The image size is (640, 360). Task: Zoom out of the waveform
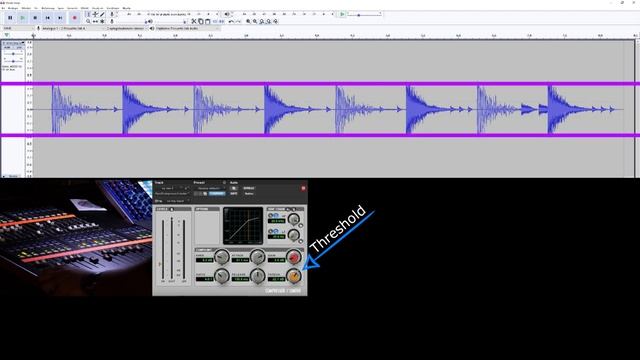click(x=255, y=21)
